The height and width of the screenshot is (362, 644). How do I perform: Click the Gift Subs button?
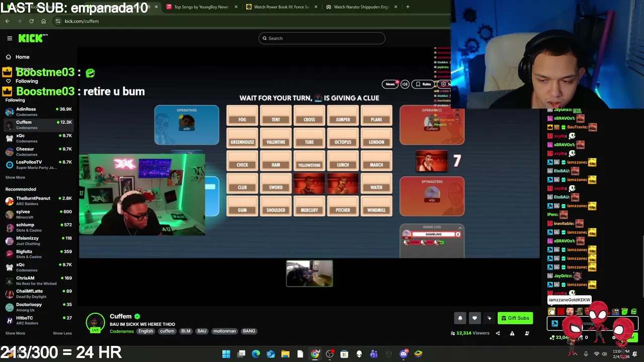click(x=515, y=318)
